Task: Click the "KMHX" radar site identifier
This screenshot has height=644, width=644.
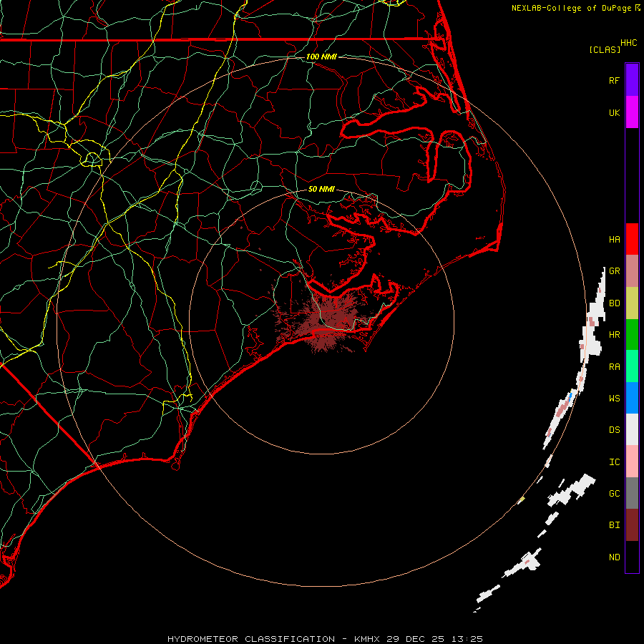Action: (367, 639)
